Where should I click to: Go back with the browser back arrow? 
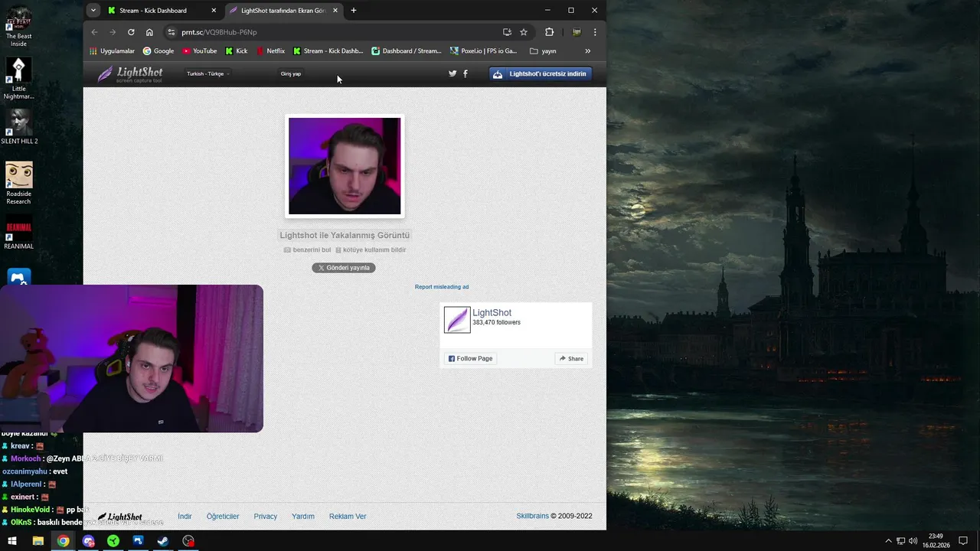[94, 32]
